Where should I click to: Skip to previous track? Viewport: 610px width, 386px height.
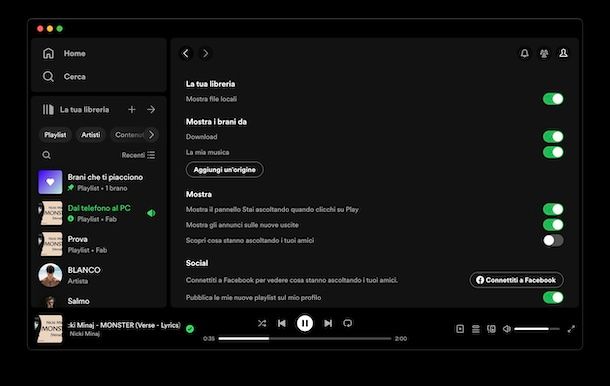tap(282, 323)
